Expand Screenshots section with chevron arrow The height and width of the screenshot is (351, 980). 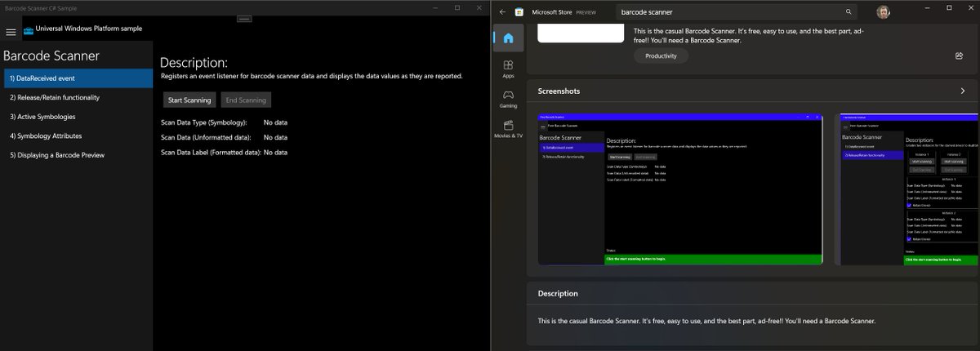(963, 91)
